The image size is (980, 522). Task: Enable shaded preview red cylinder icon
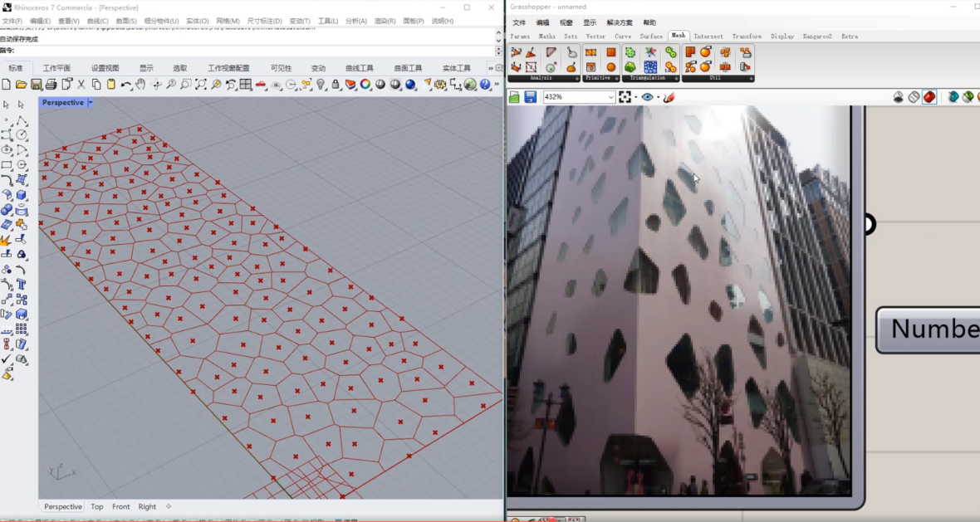click(929, 97)
